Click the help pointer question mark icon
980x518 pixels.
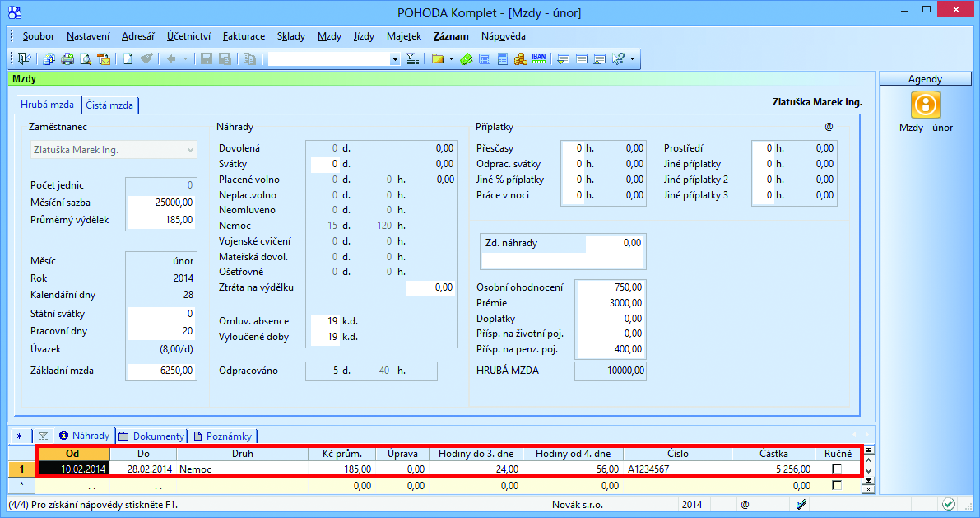618,58
